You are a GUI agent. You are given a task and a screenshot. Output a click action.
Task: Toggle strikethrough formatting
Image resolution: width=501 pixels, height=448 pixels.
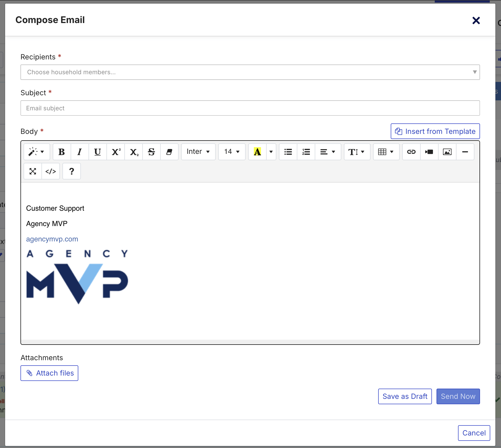click(151, 152)
